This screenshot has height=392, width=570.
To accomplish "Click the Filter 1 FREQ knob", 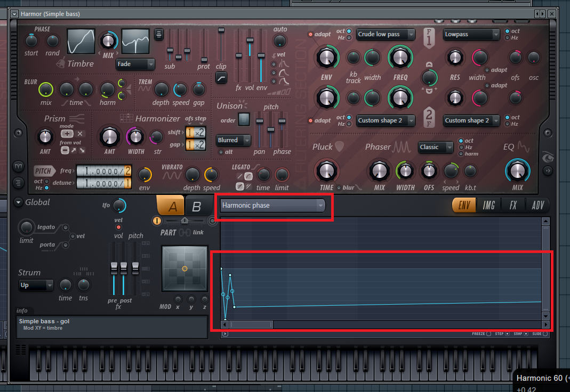I will (400, 58).
